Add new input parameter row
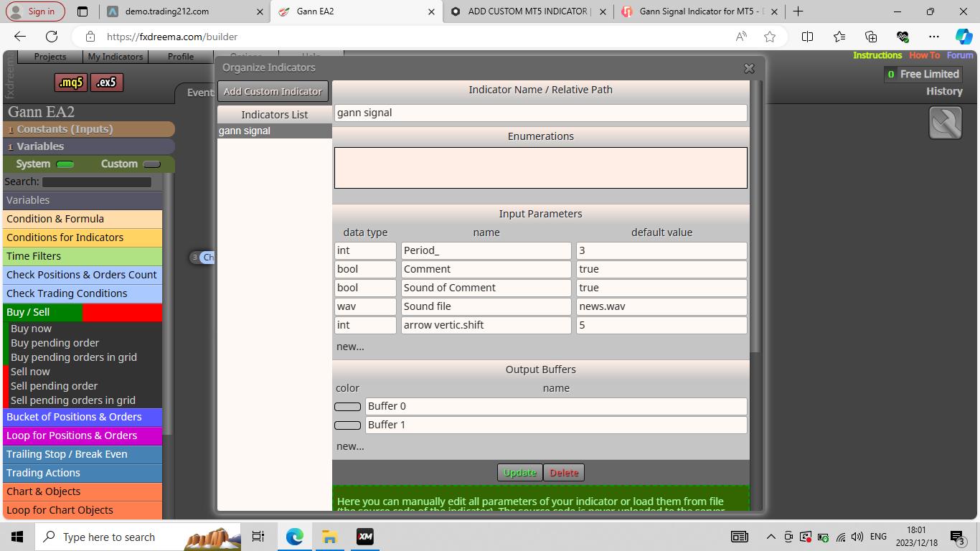 pyautogui.click(x=350, y=347)
